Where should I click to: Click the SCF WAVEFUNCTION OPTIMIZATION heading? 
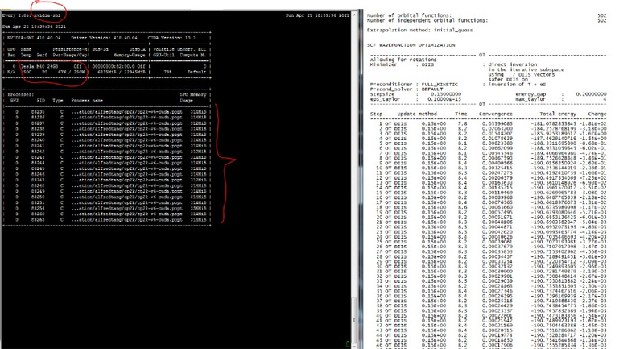click(411, 45)
